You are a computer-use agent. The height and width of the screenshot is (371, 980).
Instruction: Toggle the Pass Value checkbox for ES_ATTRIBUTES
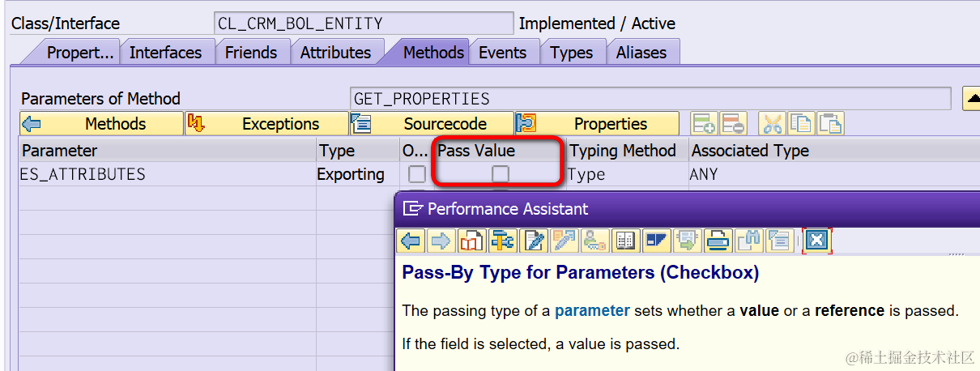501,174
